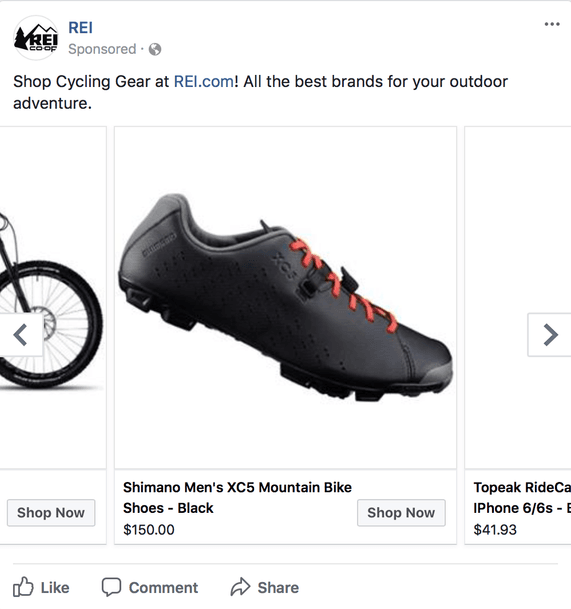Click Shop Now for Shimano shoes
The width and height of the screenshot is (571, 609).
(x=401, y=513)
